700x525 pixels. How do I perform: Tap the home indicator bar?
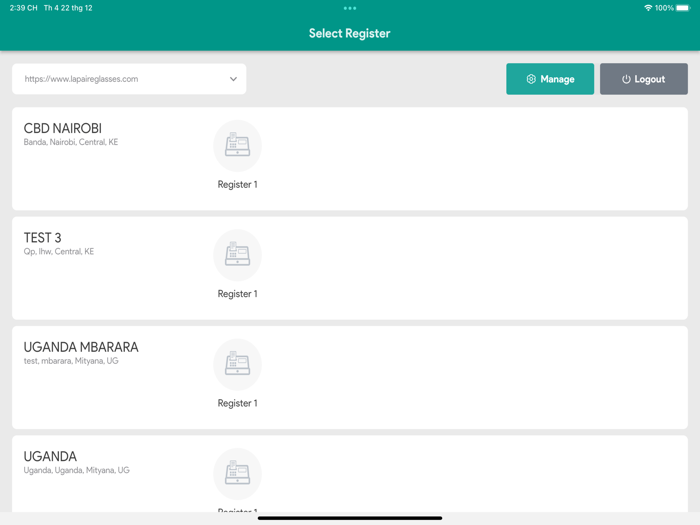(x=350, y=518)
